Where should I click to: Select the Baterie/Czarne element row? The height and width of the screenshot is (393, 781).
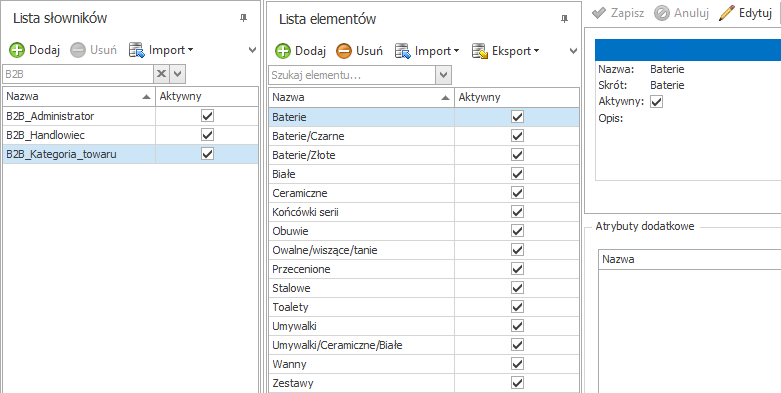click(x=424, y=136)
